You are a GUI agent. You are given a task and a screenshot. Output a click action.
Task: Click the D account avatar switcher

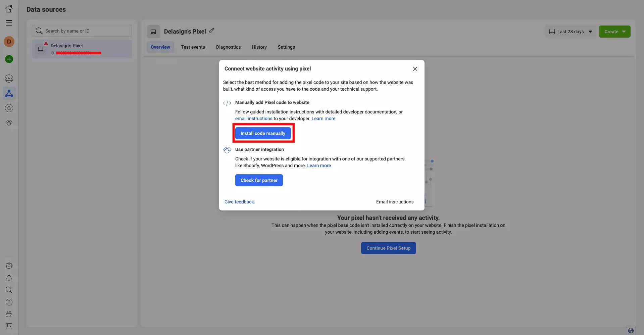coord(9,42)
